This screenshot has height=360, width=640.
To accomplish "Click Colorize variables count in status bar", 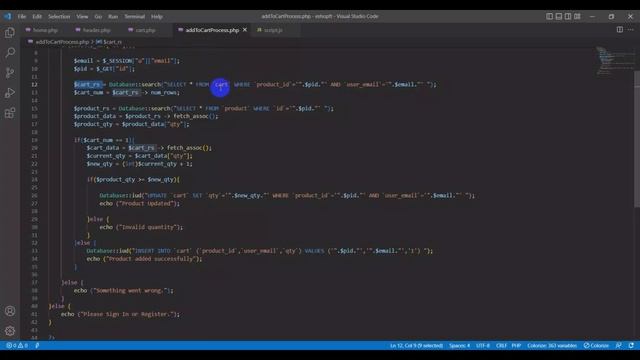I will pyautogui.click(x=552, y=345).
